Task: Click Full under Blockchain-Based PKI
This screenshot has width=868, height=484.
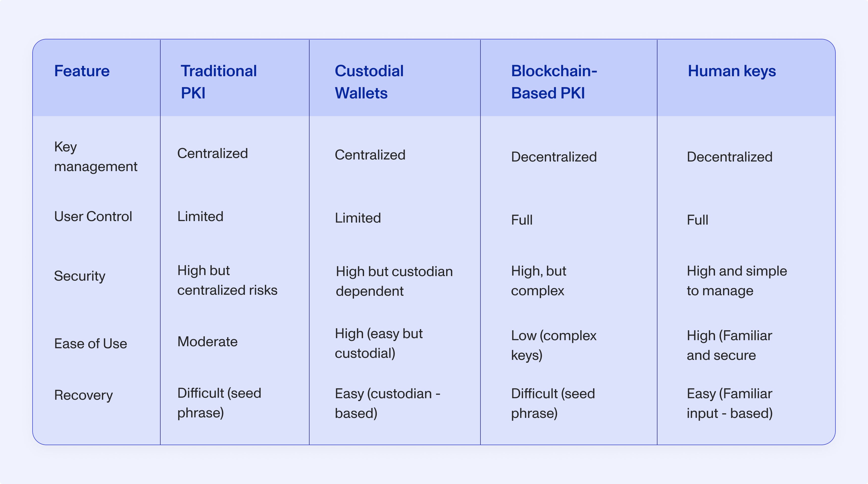Action: tap(522, 220)
